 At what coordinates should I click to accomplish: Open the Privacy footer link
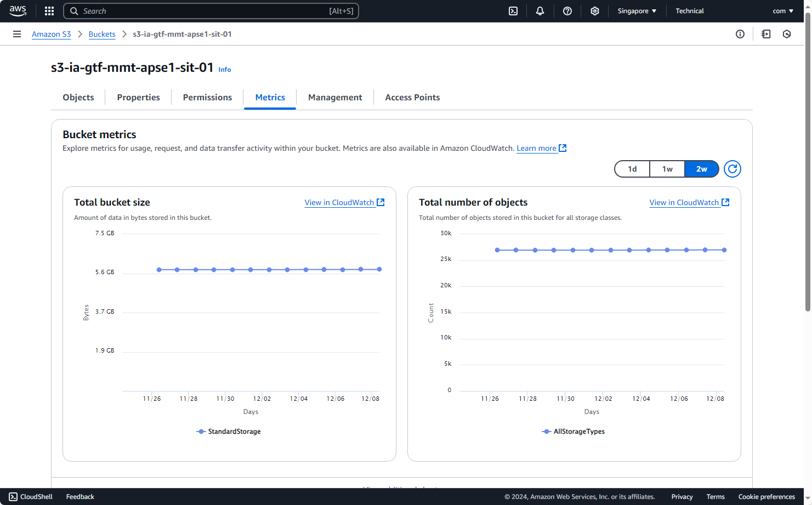(x=682, y=497)
